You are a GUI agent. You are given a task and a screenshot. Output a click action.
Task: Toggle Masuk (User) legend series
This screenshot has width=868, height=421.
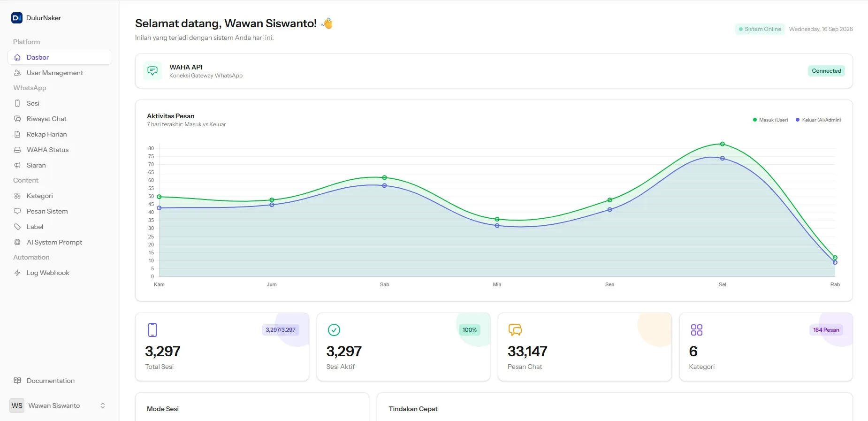point(770,120)
